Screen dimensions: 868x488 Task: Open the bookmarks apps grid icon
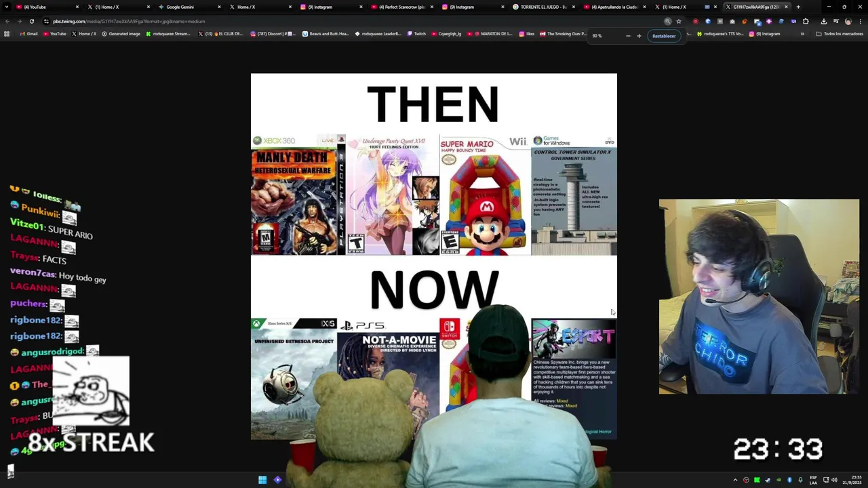pyautogui.click(x=7, y=34)
